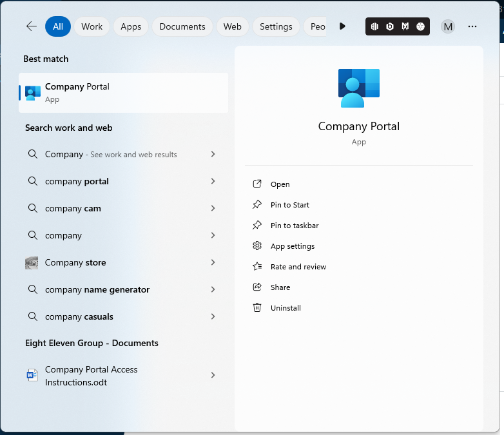Click the Share arrow icon
The image size is (504, 435).
pyautogui.click(x=257, y=287)
